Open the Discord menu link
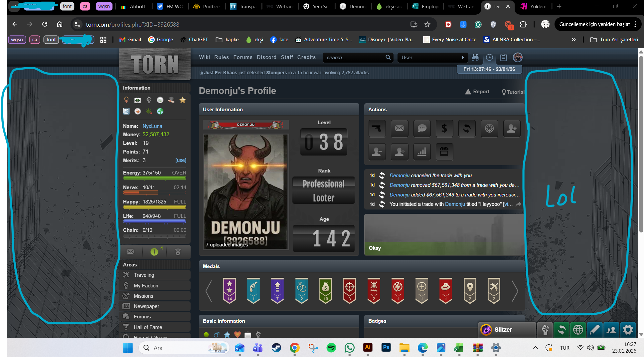The height and width of the screenshot is (357, 644). tap(266, 57)
